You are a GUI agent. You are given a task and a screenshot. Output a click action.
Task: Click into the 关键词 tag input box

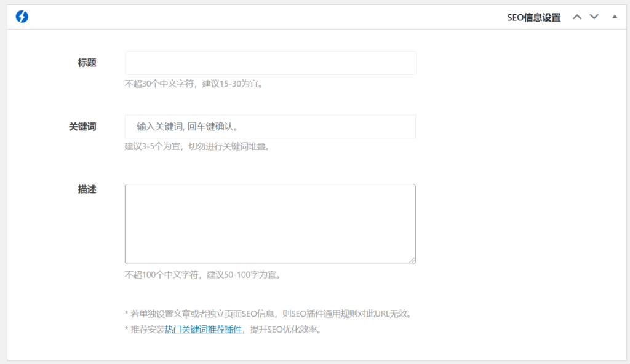point(271,127)
